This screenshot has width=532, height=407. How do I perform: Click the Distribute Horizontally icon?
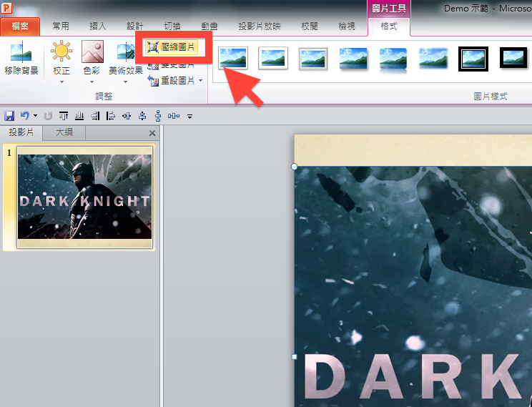174,116
